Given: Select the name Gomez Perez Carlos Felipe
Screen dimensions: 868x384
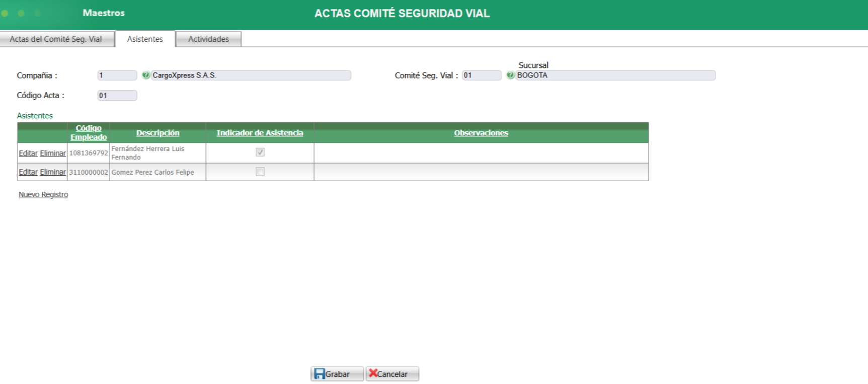Looking at the screenshot, I should (x=152, y=172).
